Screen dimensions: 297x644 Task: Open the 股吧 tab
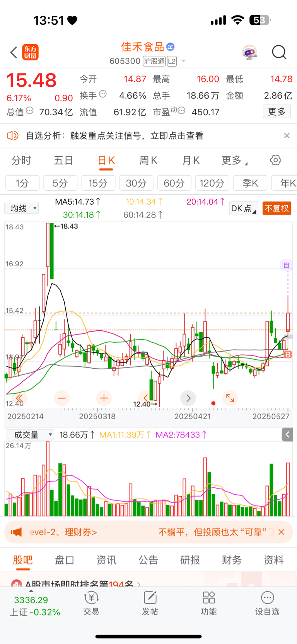pyautogui.click(x=23, y=560)
